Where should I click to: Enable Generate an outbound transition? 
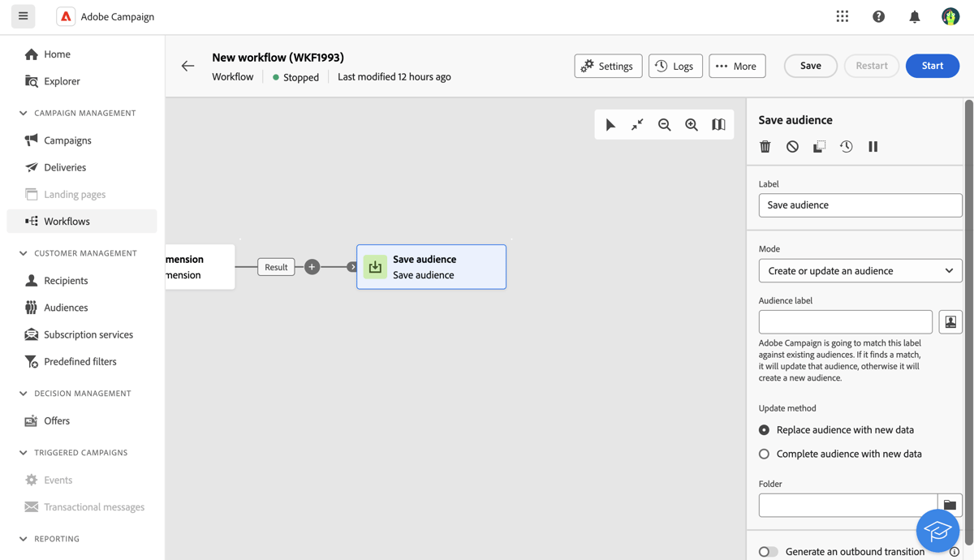[x=768, y=551]
